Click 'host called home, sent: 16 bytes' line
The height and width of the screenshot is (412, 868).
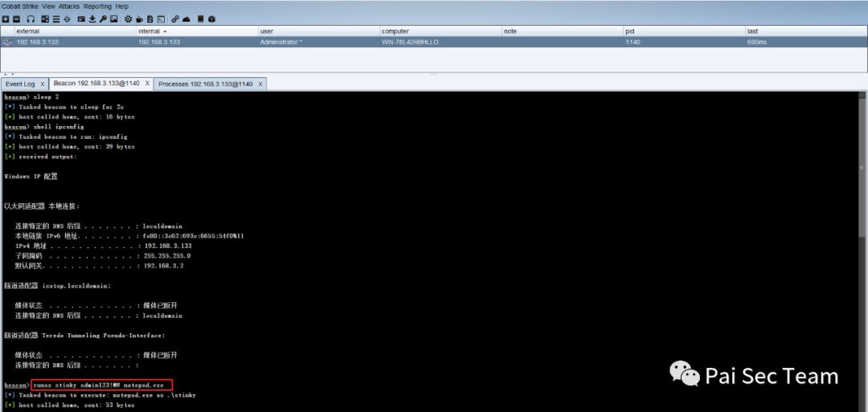point(69,116)
